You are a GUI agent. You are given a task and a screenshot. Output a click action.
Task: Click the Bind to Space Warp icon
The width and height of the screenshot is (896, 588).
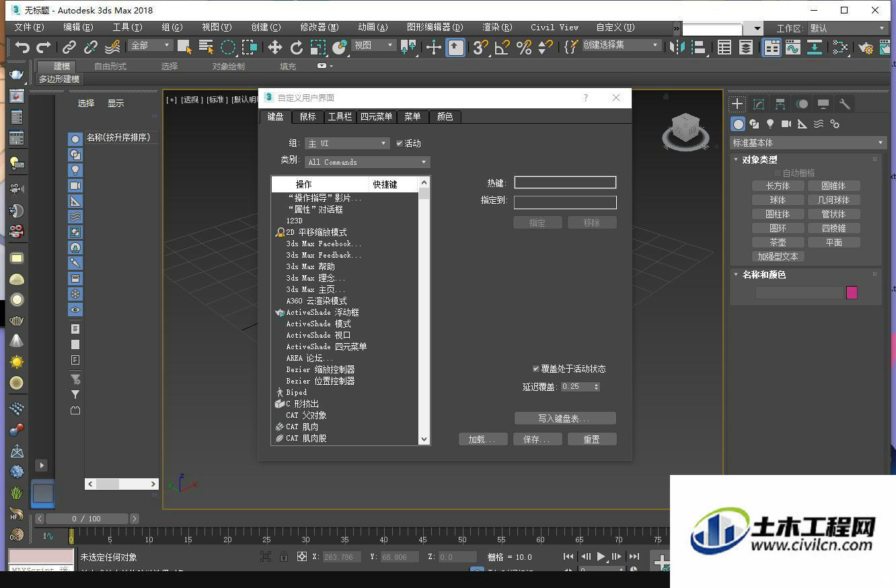[x=112, y=47]
